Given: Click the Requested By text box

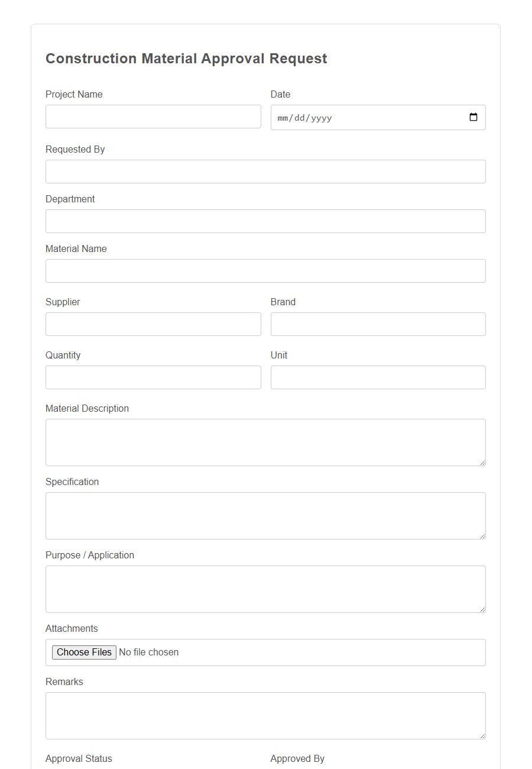Looking at the screenshot, I should tap(265, 171).
